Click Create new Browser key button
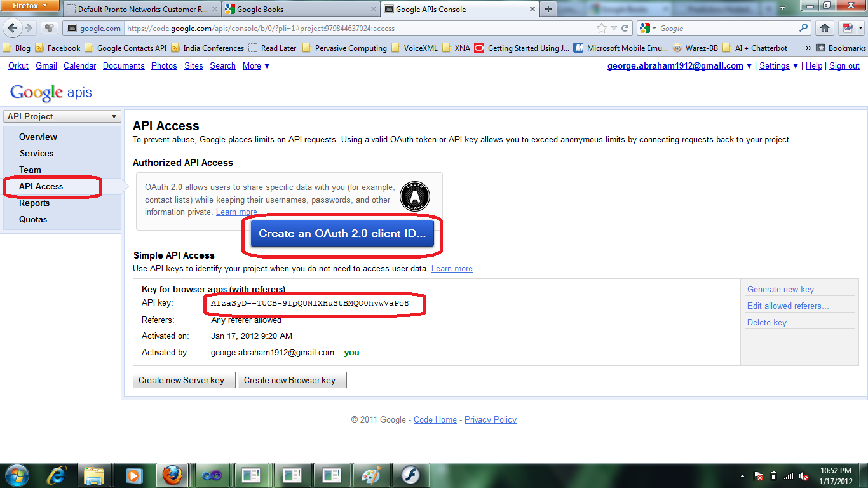The height and width of the screenshot is (488, 868). tap(292, 380)
